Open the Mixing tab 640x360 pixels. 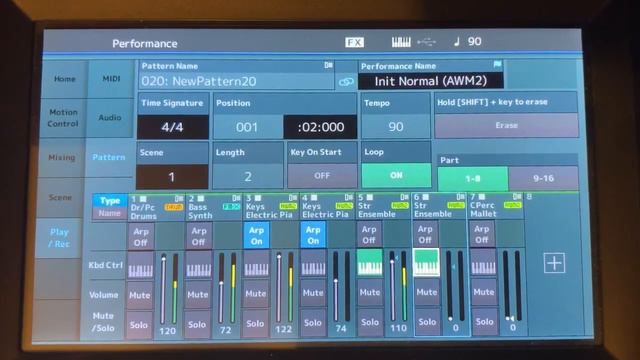pyautogui.click(x=62, y=157)
